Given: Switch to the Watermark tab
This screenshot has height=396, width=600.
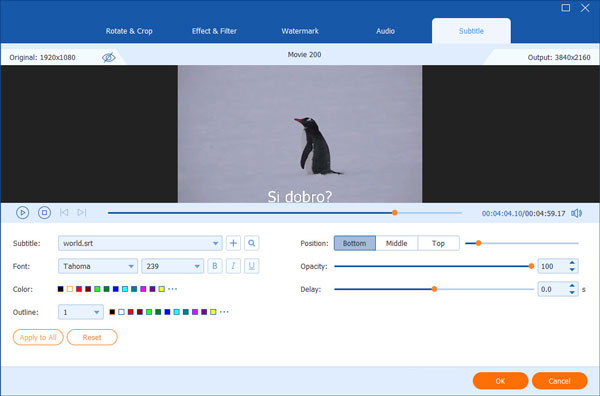Looking at the screenshot, I should 300,31.
